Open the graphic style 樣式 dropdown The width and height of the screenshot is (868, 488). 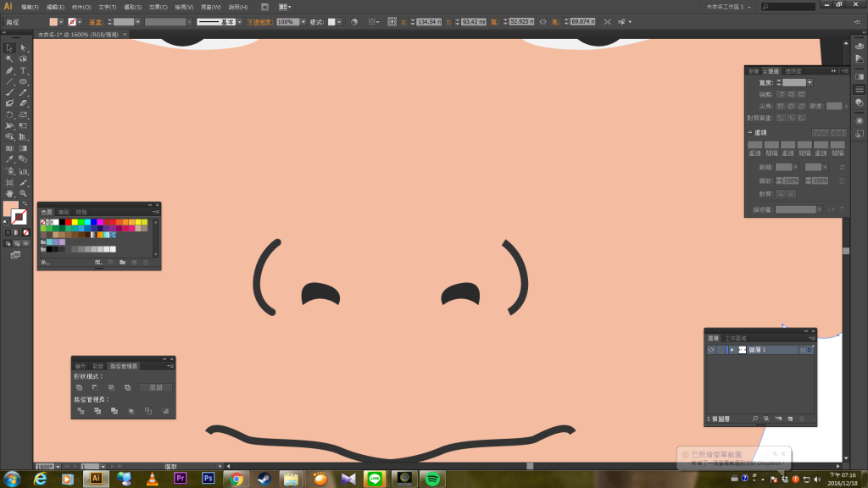pos(339,22)
